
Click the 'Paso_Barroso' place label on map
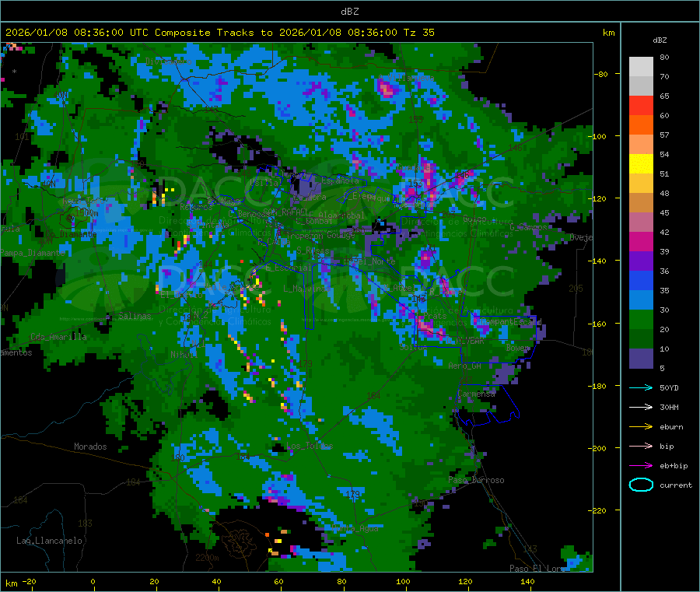click(476, 481)
